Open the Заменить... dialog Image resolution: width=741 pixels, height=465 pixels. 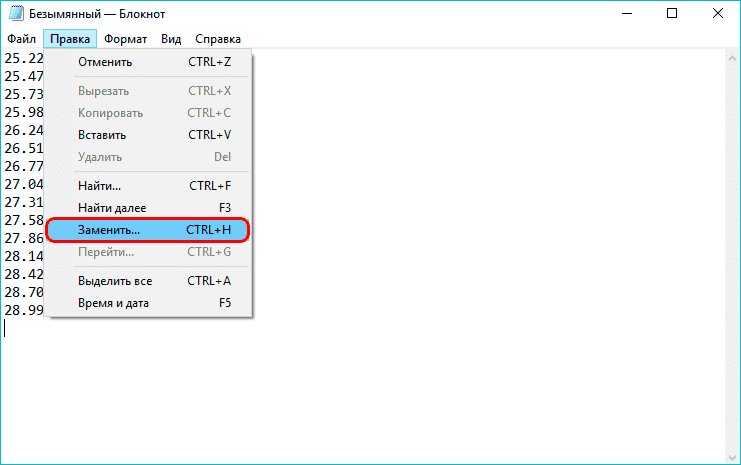point(109,230)
